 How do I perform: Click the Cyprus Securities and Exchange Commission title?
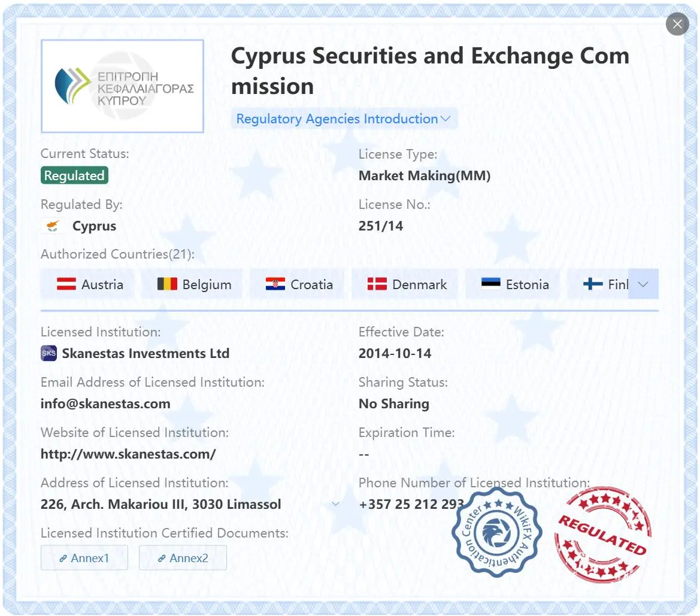[431, 71]
